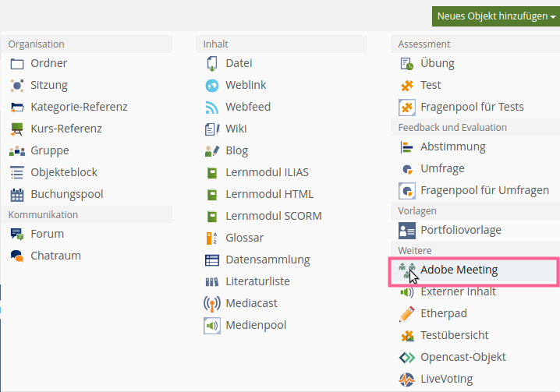This screenshot has height=392, width=560.
Task: Click the Webfeed RSS icon
Action: tap(212, 107)
